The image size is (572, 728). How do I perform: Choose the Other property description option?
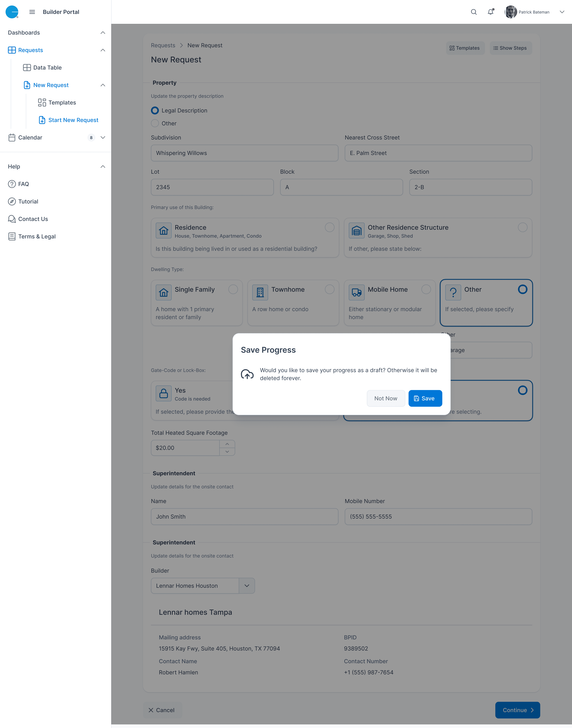click(155, 123)
